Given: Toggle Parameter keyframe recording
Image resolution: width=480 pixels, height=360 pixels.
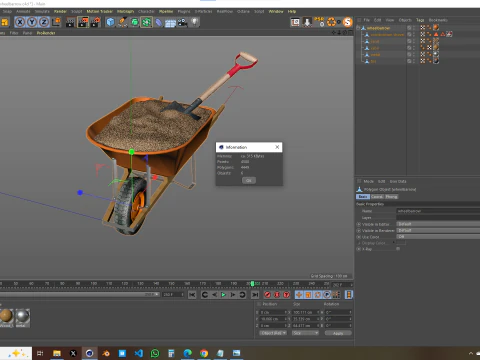Looking at the screenshot, I should pos(327,295).
